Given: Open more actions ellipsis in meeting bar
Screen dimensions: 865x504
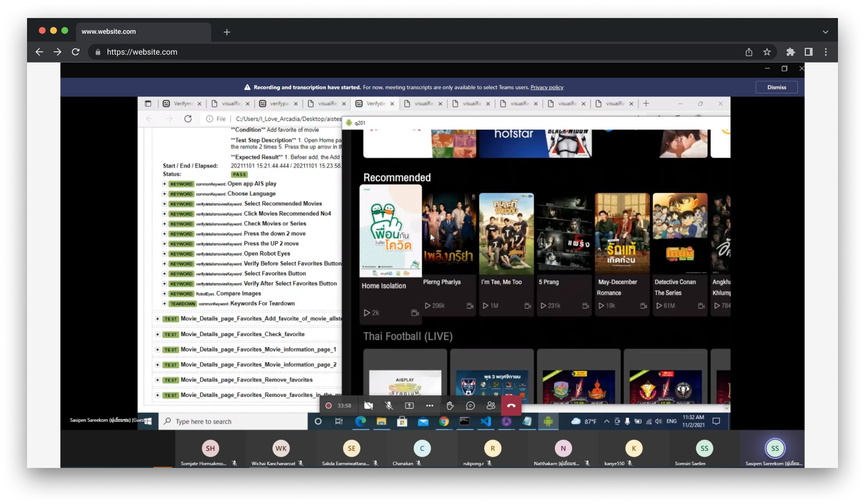Looking at the screenshot, I should 430,405.
